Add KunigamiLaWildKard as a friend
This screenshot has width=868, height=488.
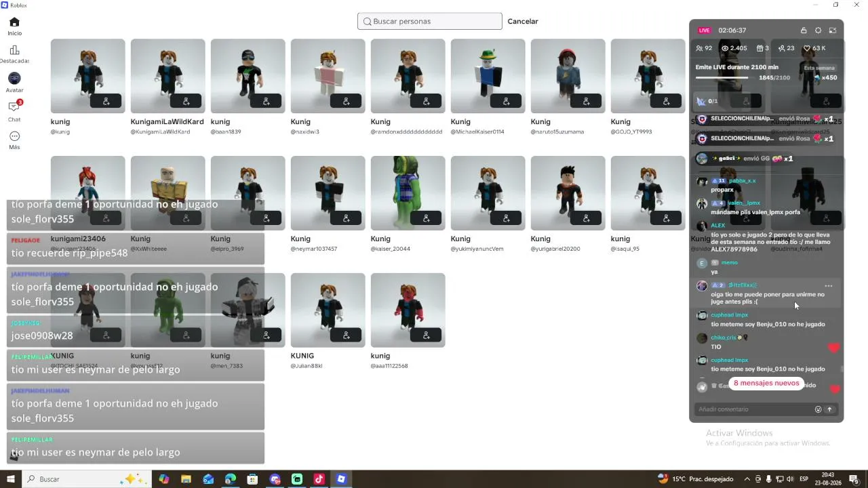click(186, 101)
